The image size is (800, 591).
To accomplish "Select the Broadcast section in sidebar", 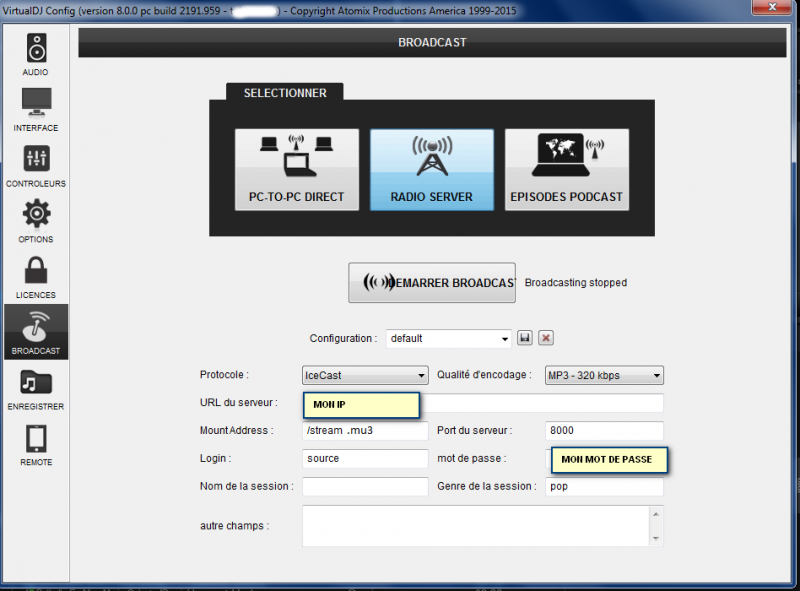I will pyautogui.click(x=36, y=332).
